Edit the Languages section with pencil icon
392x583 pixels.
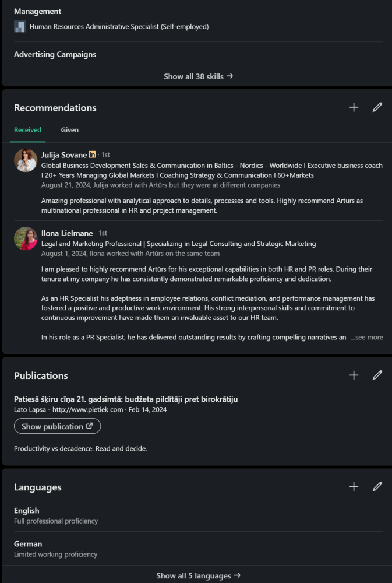[377, 487]
